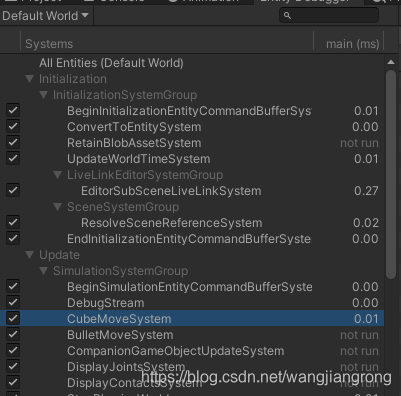Uncheck the CubeMoveSystem checkbox
401x396 pixels.
click(x=13, y=319)
